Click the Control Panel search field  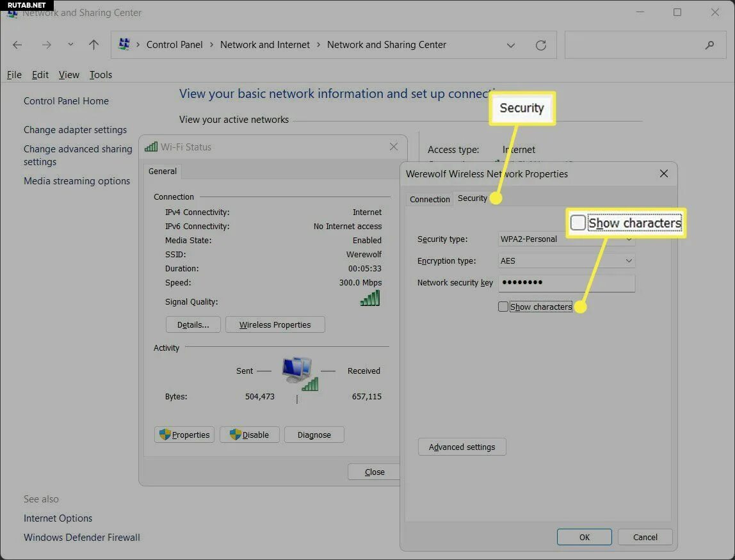pos(645,45)
